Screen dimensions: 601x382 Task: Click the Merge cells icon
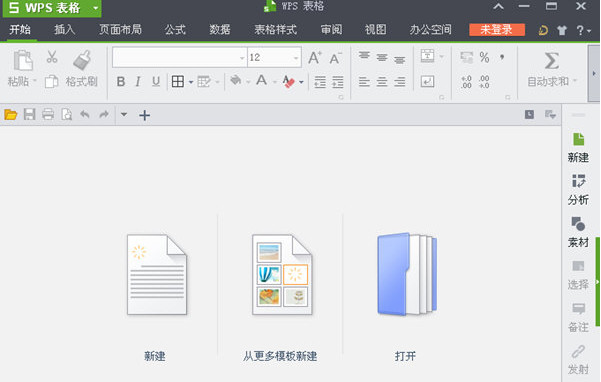(x=427, y=56)
